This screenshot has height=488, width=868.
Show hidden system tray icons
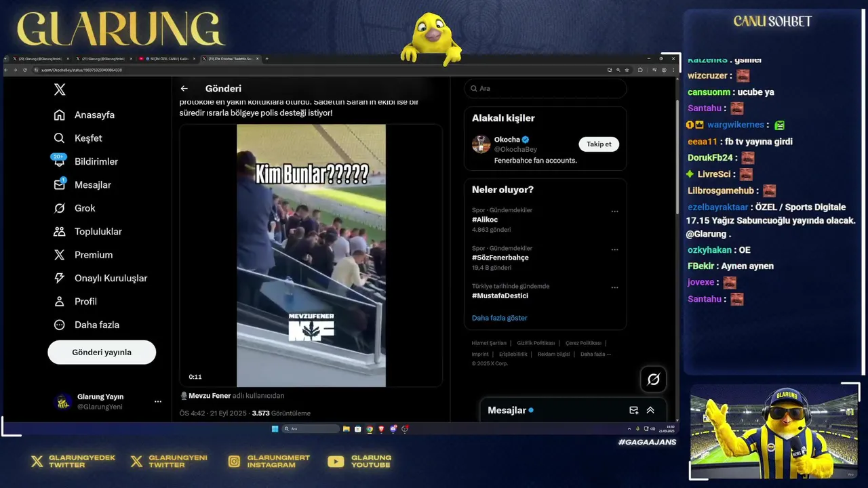point(629,429)
